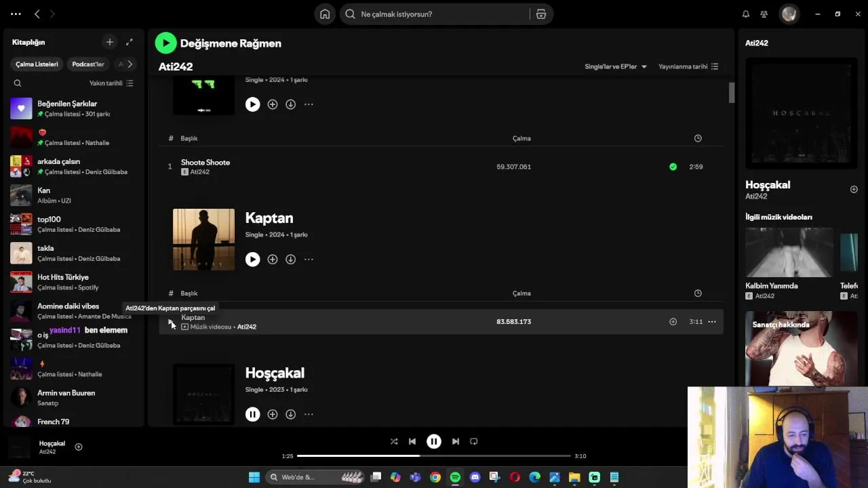Go back with the left arrow
This screenshot has height=488, width=868.
click(x=37, y=14)
